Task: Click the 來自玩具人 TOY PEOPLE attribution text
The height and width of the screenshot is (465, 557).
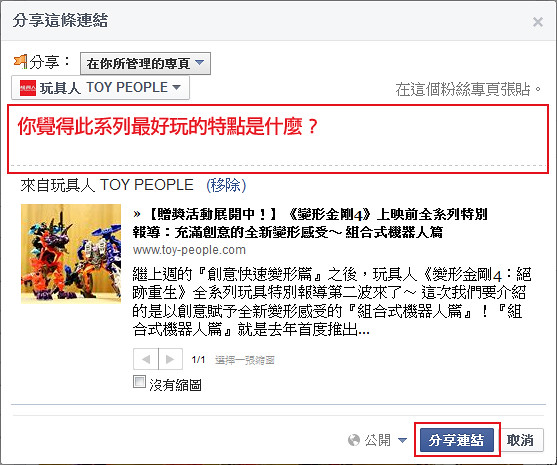Action: pos(107,185)
